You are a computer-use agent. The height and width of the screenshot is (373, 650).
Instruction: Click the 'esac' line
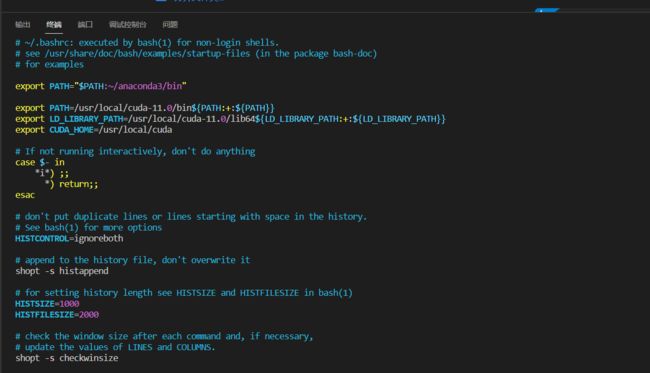tap(25, 195)
